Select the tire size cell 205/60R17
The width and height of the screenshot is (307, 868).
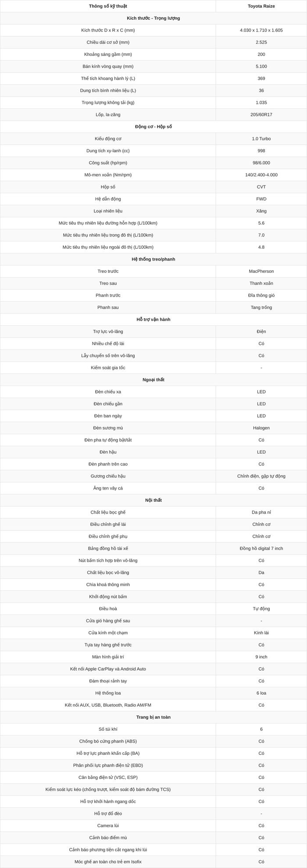click(x=261, y=114)
